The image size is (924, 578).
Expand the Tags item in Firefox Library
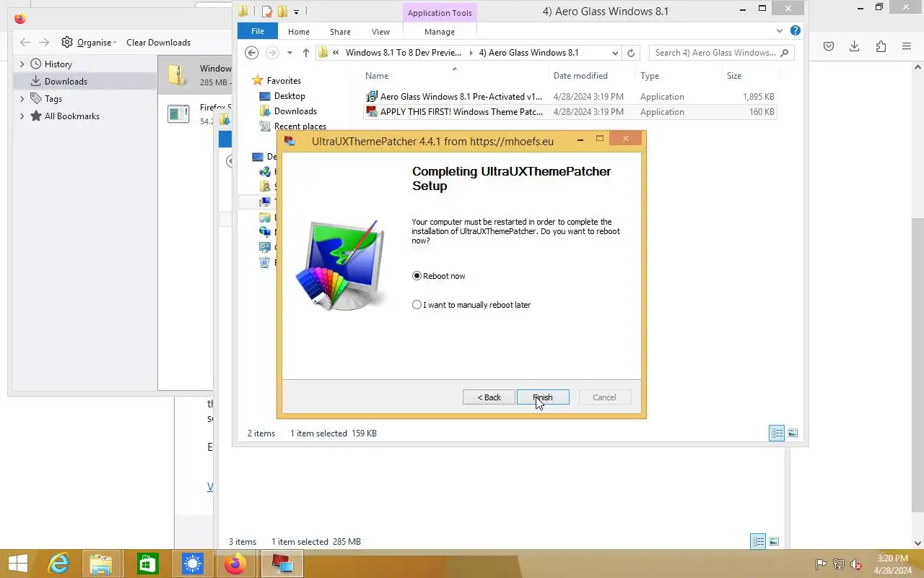(22, 99)
